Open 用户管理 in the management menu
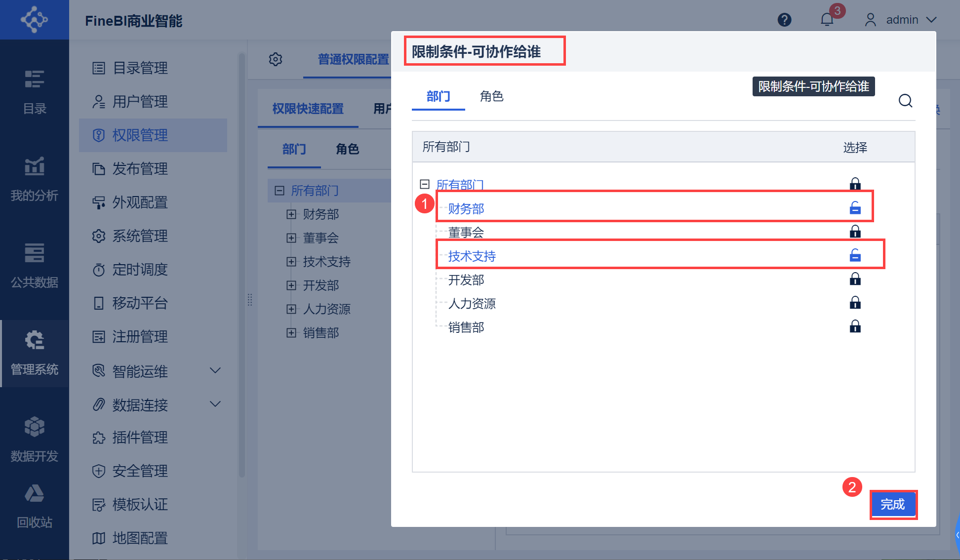Screen dimensions: 960x560 coord(140,101)
